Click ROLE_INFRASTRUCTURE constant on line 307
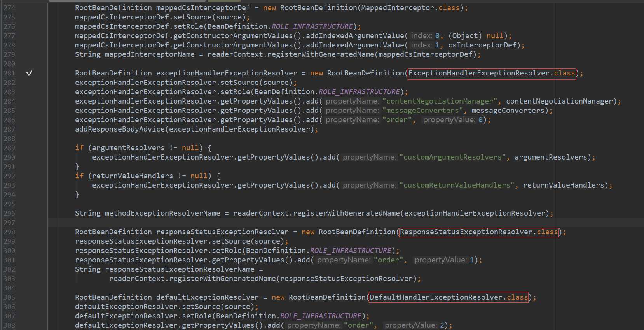This screenshot has width=644, height=330. 321,316
